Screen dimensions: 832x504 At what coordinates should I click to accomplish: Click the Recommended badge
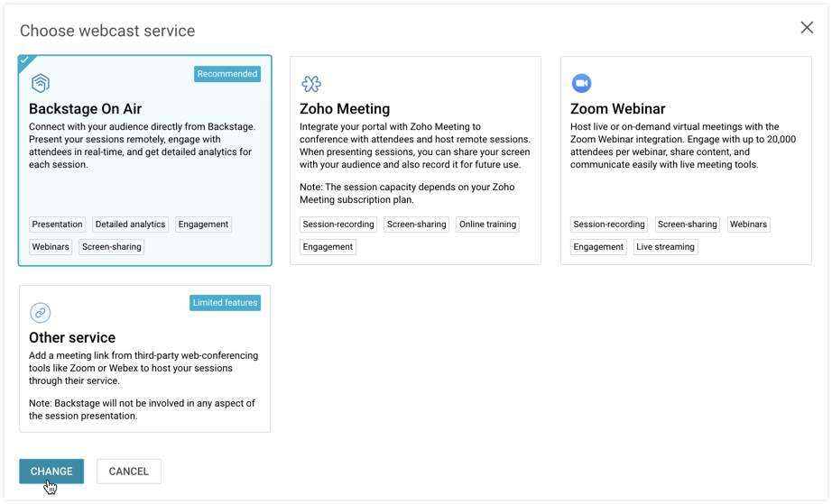pos(227,74)
